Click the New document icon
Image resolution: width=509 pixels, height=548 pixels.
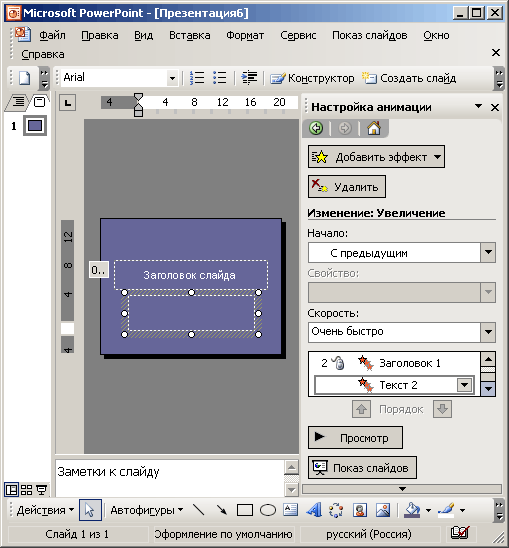pyautogui.click(x=24, y=78)
